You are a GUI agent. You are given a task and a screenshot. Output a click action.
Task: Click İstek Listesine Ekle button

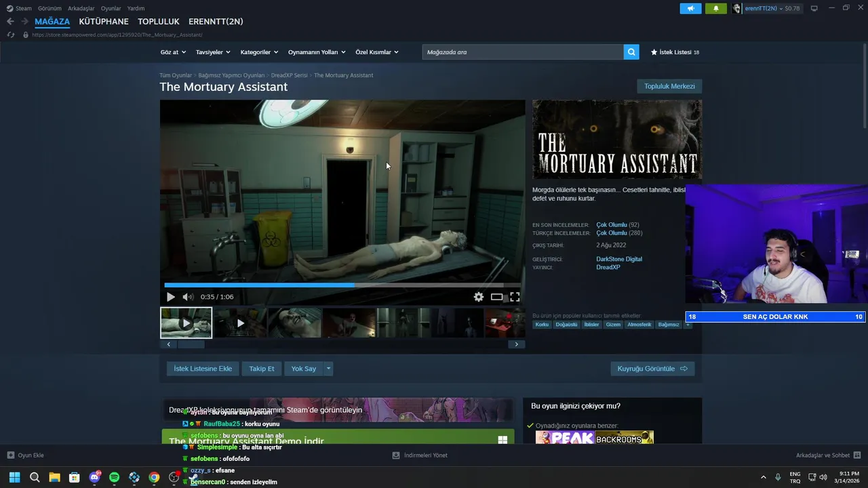(203, 369)
